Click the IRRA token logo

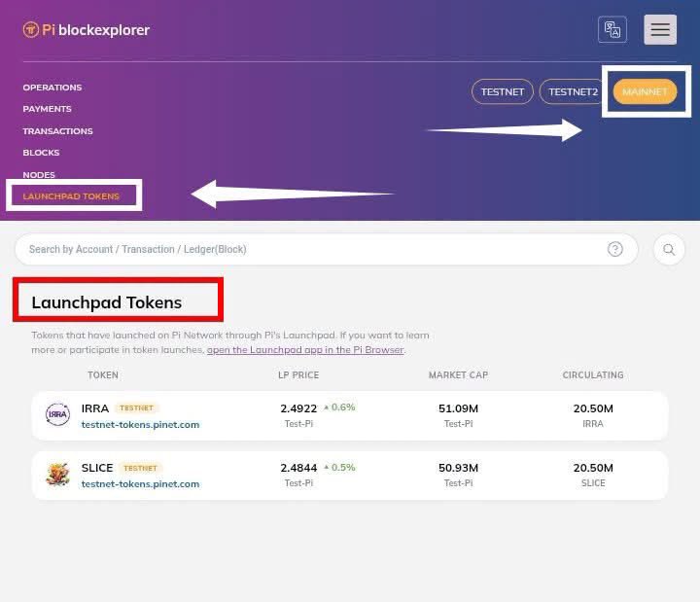57,414
